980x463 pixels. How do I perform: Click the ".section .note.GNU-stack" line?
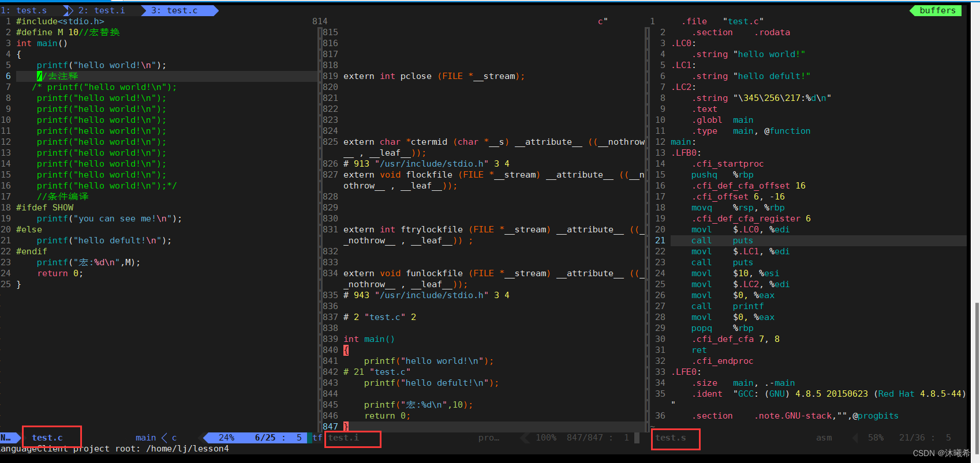coord(795,416)
